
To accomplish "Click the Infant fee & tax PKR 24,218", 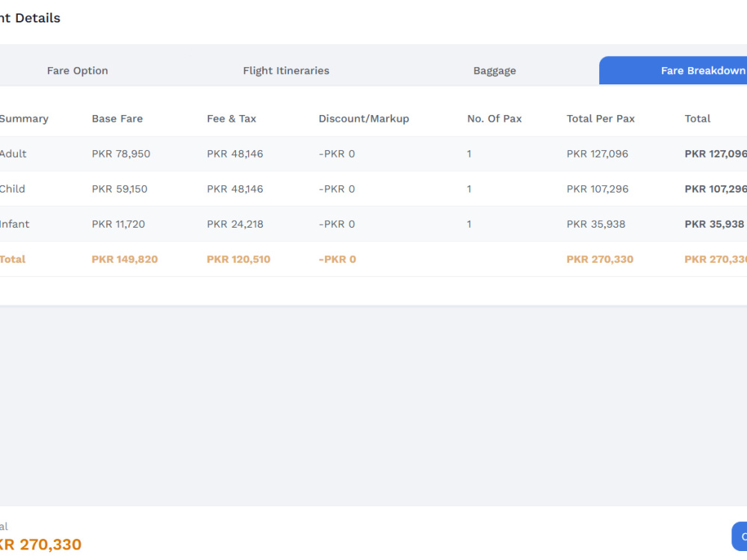I will pos(235,224).
